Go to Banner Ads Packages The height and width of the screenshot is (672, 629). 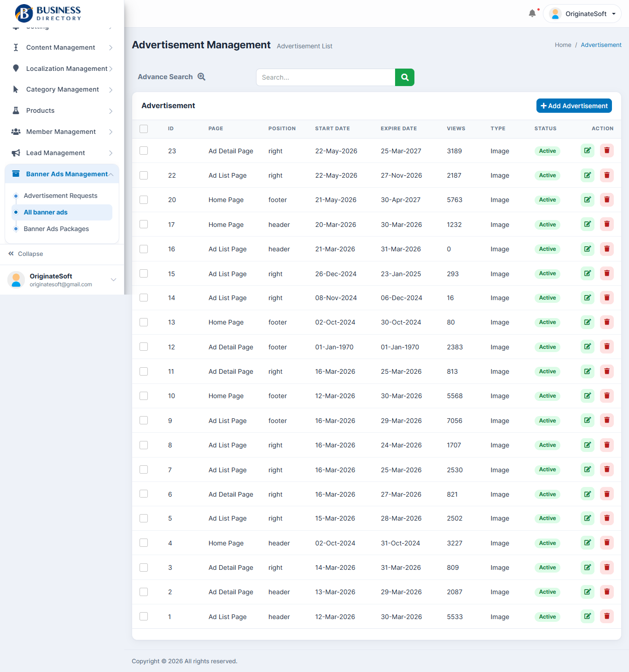coord(56,229)
